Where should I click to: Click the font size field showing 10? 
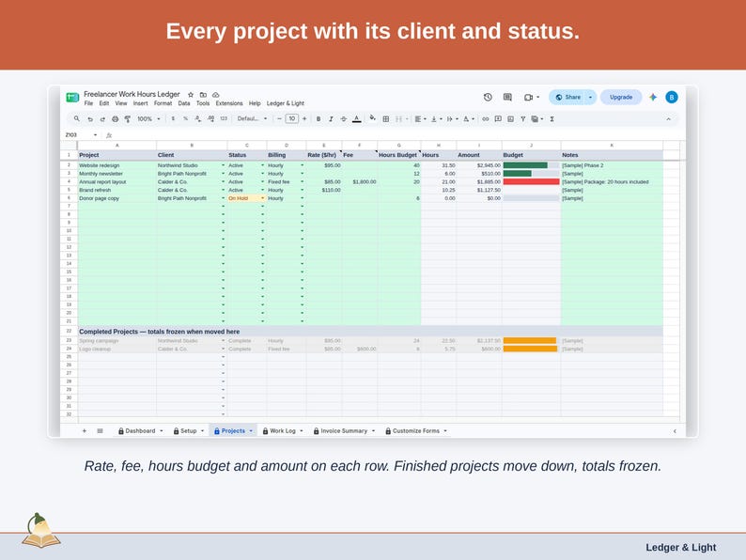[291, 119]
